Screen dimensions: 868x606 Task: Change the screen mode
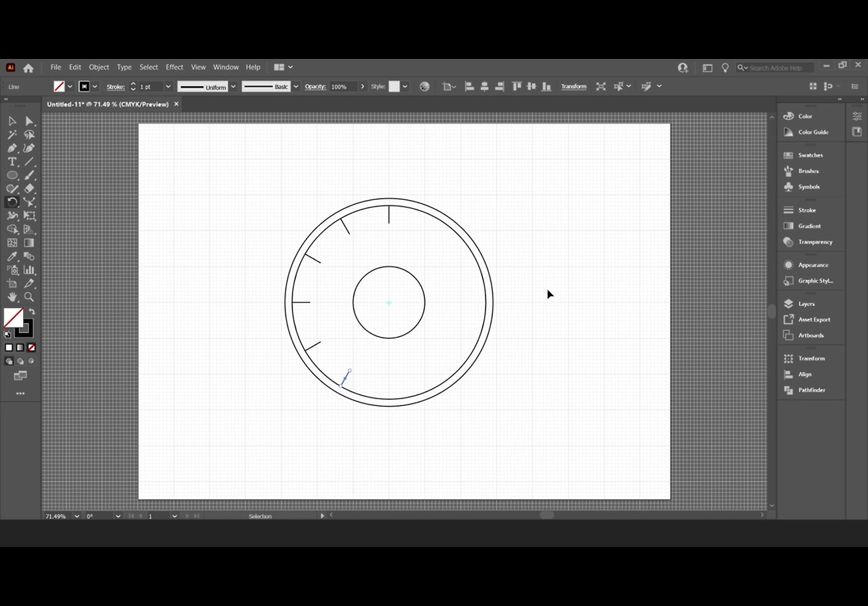coord(20,376)
